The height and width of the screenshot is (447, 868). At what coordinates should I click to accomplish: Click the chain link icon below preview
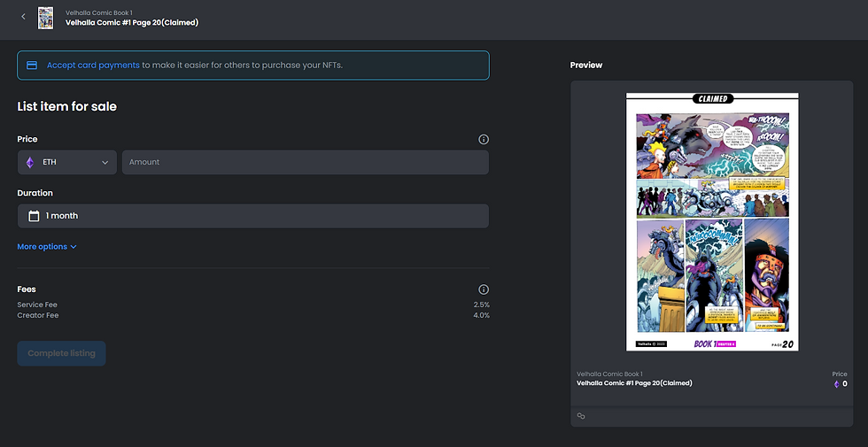581,416
